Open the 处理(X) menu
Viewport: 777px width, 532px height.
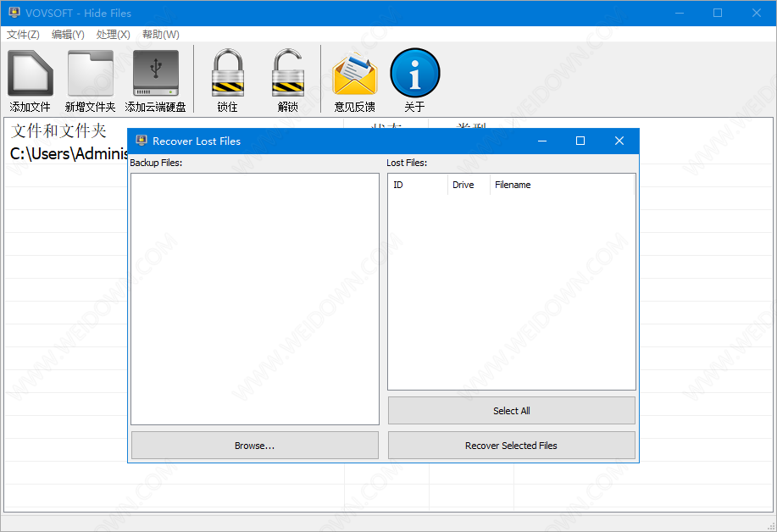(x=113, y=34)
